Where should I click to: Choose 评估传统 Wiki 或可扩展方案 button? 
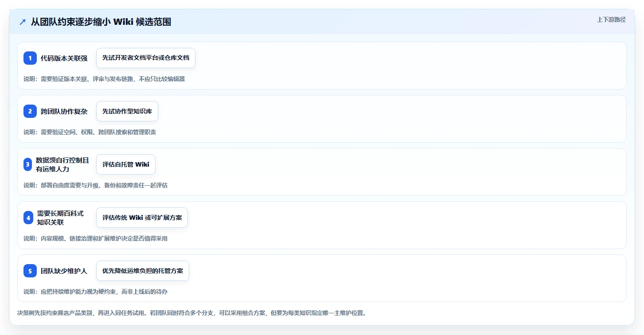click(142, 218)
